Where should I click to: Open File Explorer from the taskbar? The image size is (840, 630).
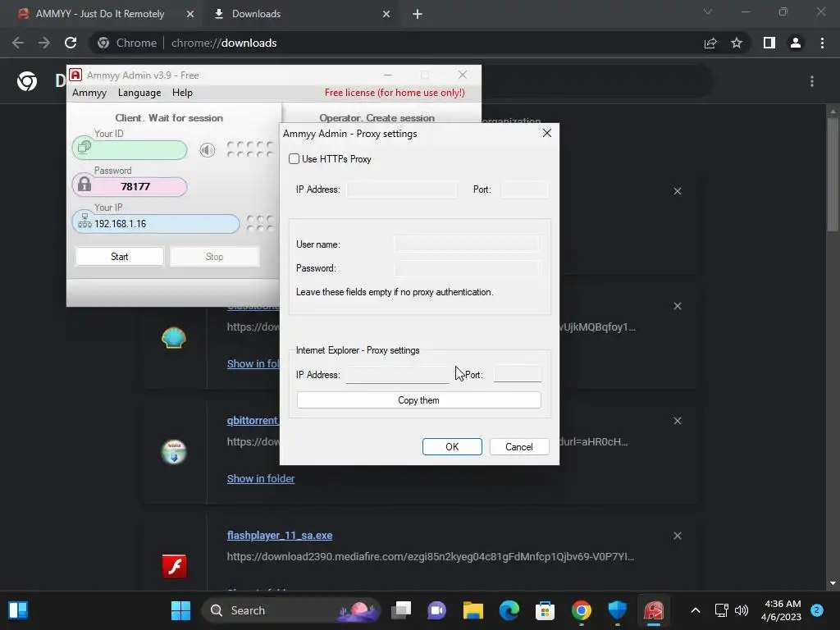[473, 610]
